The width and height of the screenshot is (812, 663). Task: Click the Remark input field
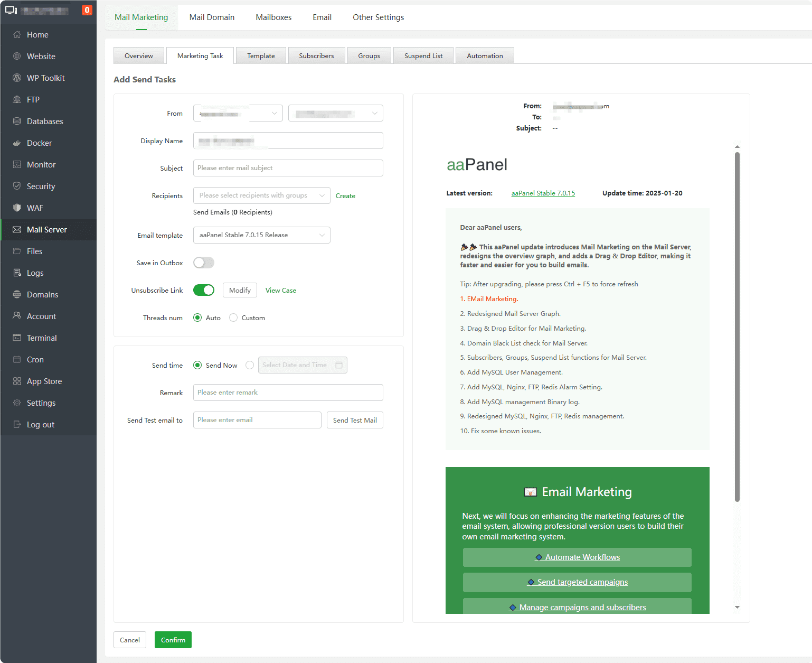pos(288,393)
